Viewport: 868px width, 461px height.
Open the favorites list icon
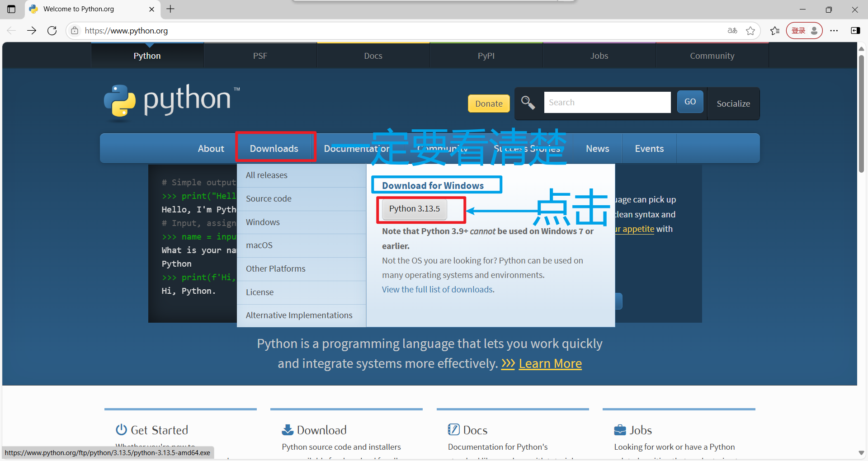(x=775, y=31)
